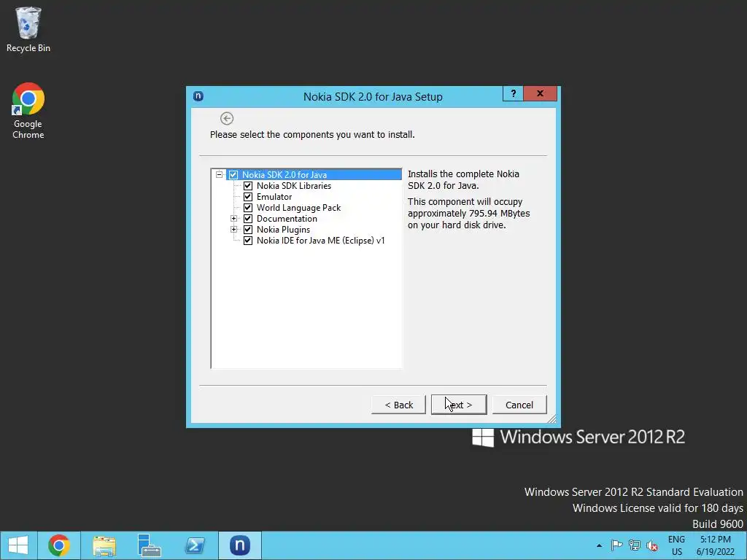The height and width of the screenshot is (560, 747).
Task: Select the Nokia installer taskbar icon
Action: (x=240, y=545)
